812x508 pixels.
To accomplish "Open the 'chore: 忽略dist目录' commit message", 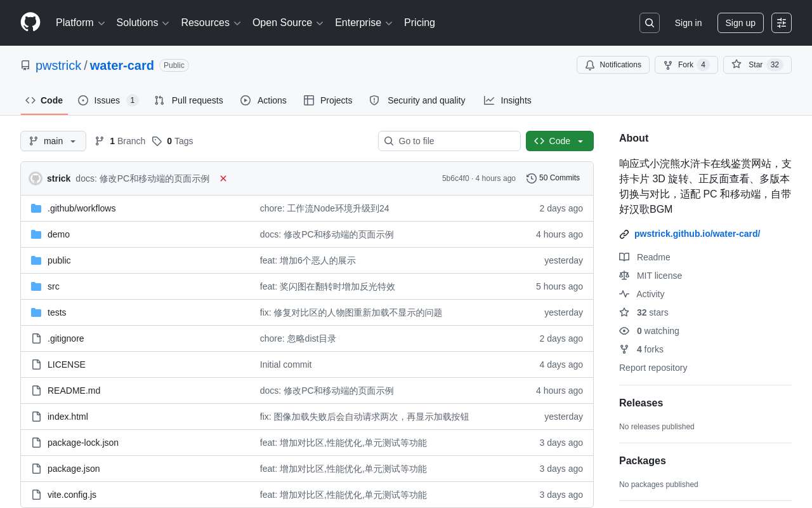I will (298, 338).
